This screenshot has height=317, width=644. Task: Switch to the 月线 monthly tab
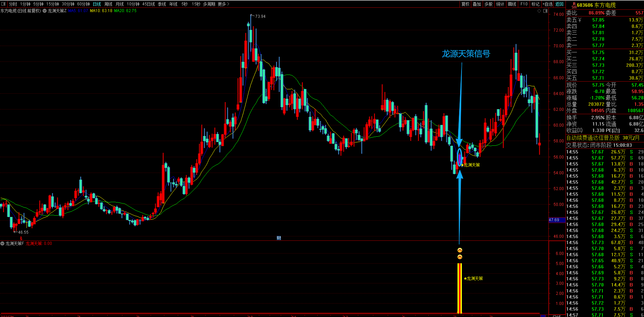(x=120, y=4)
